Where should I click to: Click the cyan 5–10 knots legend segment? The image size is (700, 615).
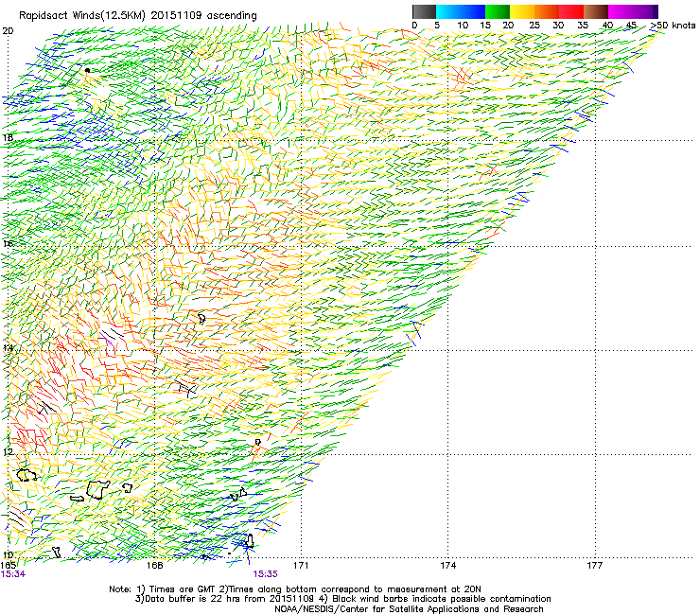click(x=448, y=11)
